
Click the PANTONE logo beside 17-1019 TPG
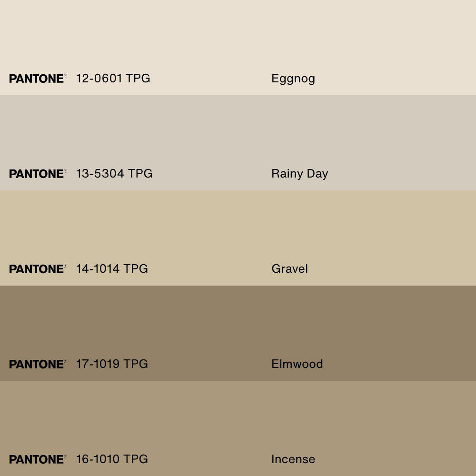pyautogui.click(x=38, y=364)
